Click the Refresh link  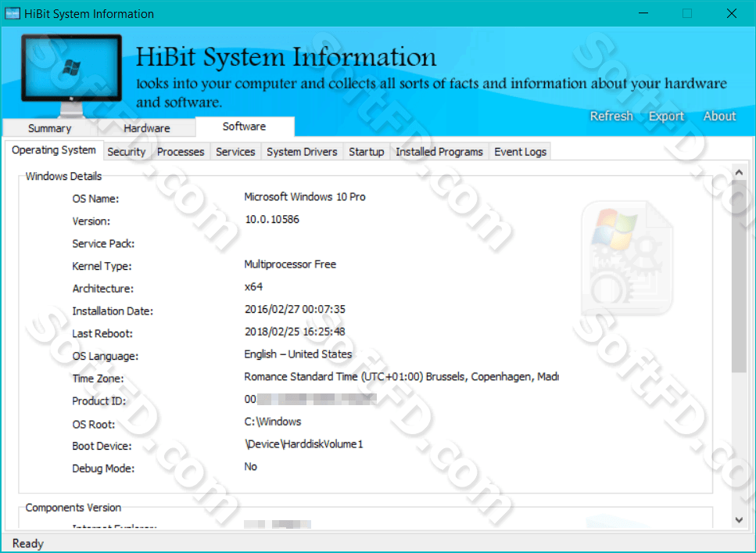point(611,116)
